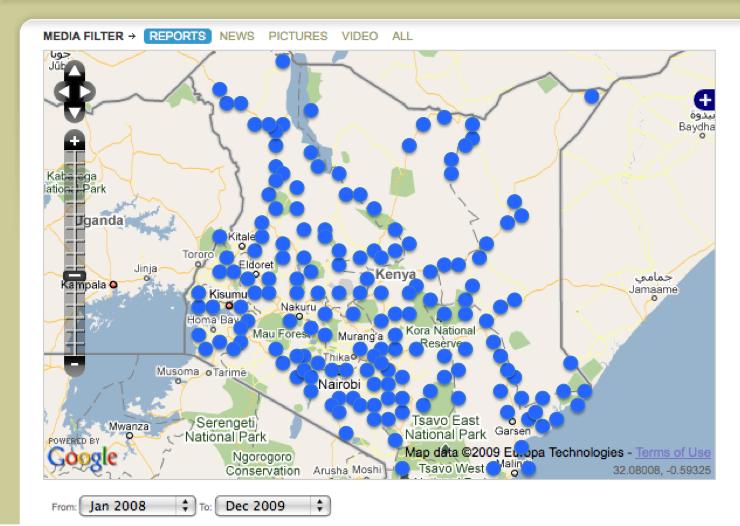Image resolution: width=740 pixels, height=526 pixels.
Task: Open the From date dropdown
Action: [137, 506]
